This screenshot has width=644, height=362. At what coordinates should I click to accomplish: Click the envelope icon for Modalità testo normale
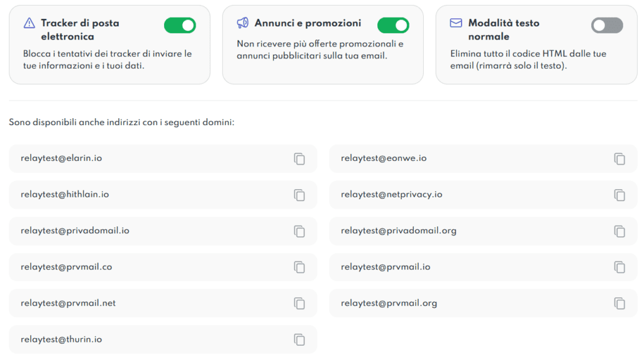[456, 23]
